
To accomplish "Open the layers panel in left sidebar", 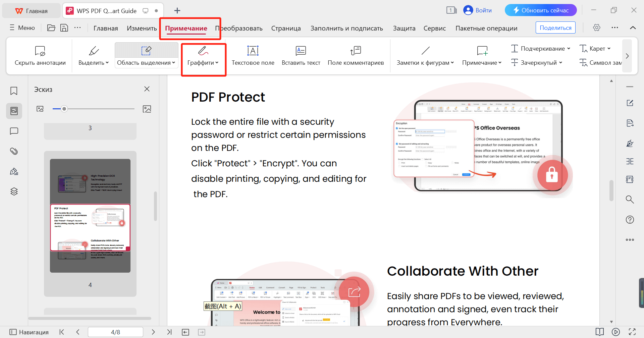I will (x=14, y=191).
